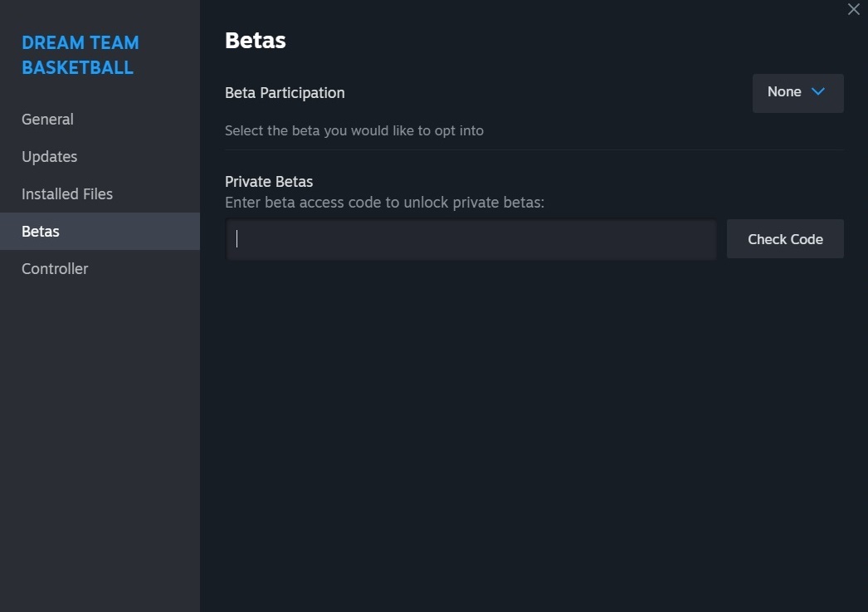Open the Beta Participation None dropdown
Screen dimensions: 868x612
point(797,93)
